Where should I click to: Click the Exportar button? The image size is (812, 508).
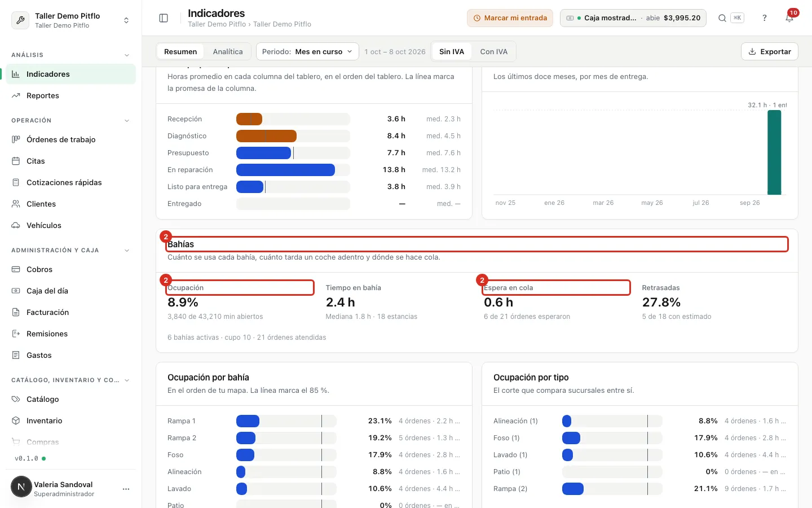point(769,51)
